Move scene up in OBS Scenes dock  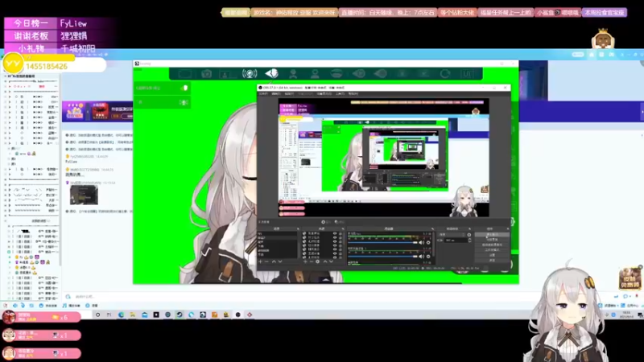pos(274,261)
